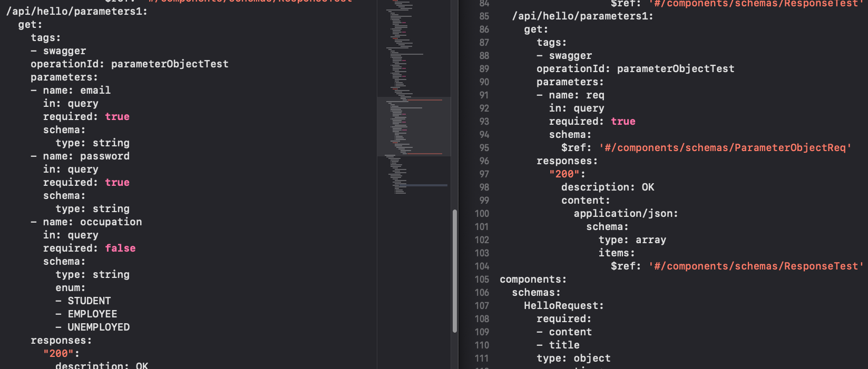Click 'application/json' on line 100

(x=625, y=214)
